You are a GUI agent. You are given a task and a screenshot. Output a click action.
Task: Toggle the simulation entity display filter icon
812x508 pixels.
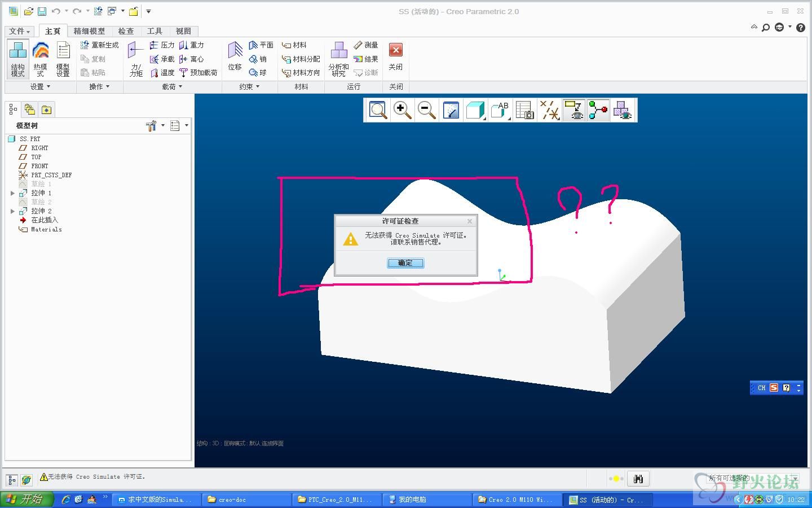coord(598,110)
